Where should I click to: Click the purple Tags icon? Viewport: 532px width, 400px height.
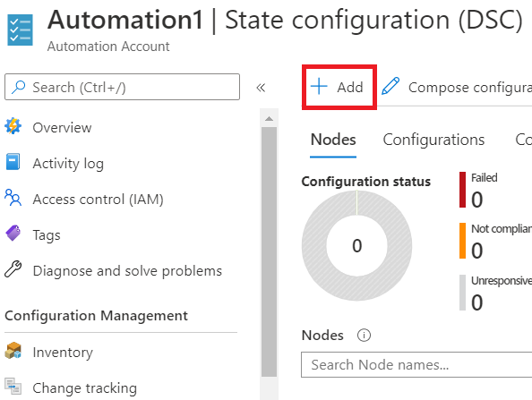(x=13, y=234)
